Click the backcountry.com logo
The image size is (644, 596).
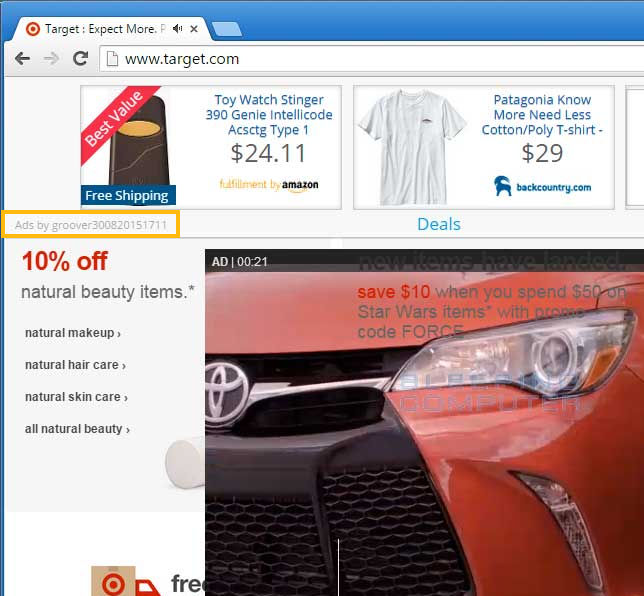[x=542, y=186]
